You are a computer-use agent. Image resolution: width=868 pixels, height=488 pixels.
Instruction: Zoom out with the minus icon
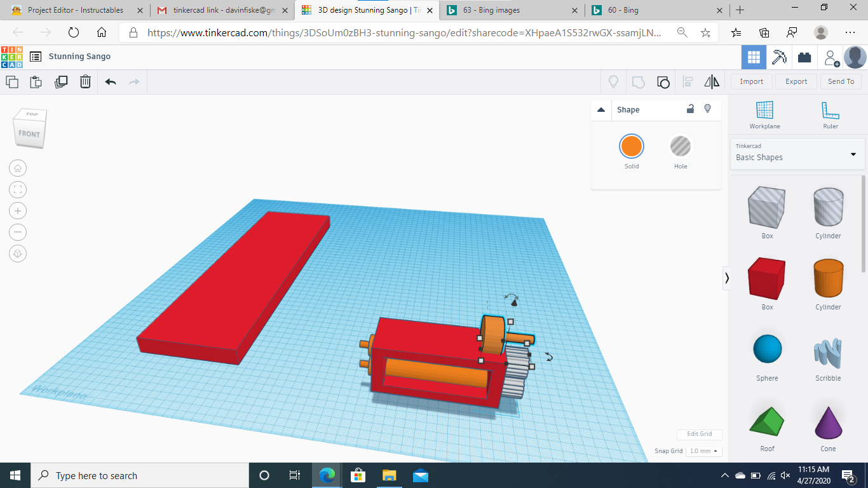[18, 232]
